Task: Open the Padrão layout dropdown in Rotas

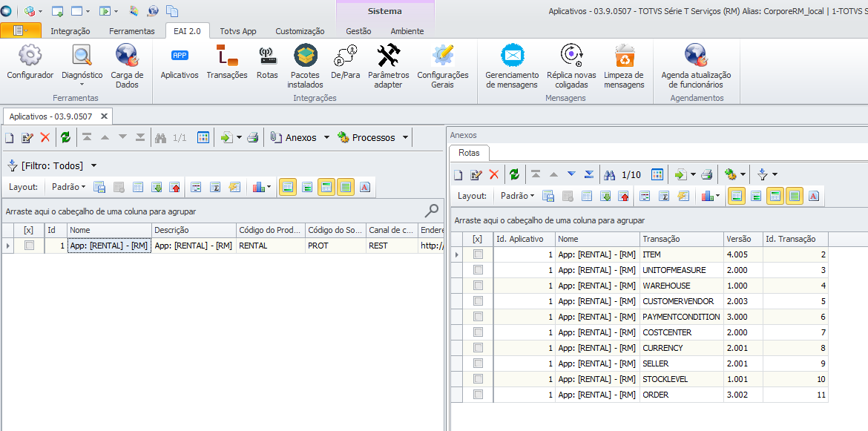Action: click(518, 196)
